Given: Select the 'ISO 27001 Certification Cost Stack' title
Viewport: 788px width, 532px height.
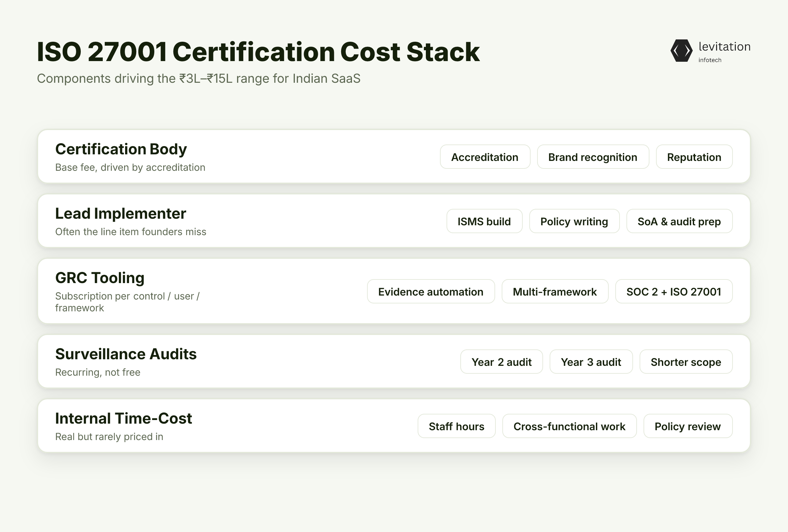Looking at the screenshot, I should point(258,52).
